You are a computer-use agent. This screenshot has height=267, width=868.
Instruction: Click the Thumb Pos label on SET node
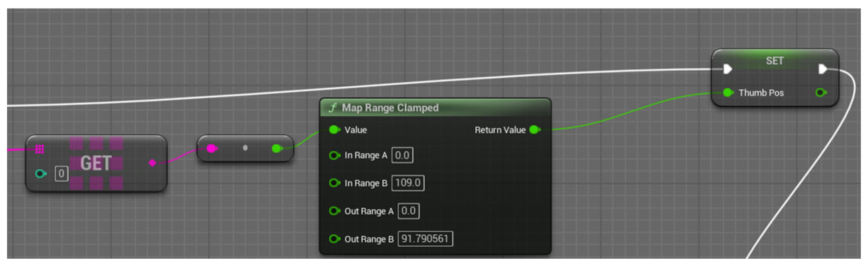[761, 93]
